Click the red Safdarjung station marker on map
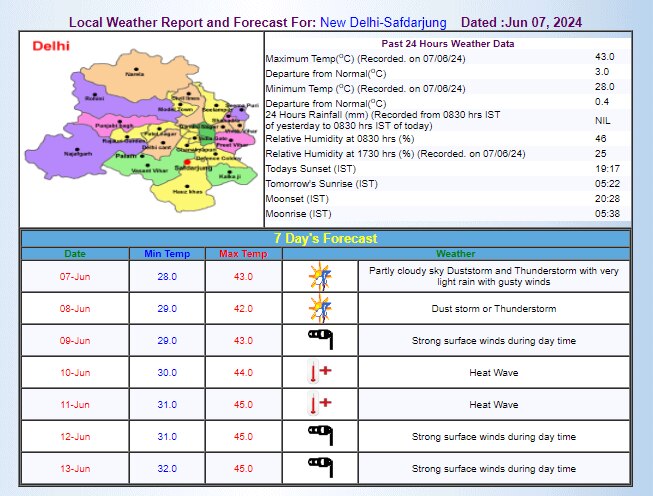This screenshot has width=653, height=496. (x=187, y=161)
